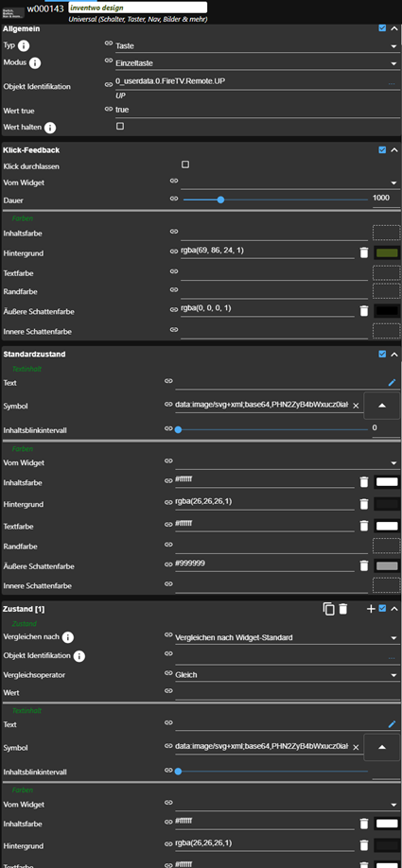402x868 pixels.
Task: Delete Standardzustand Hintergrund with trash icon
Action: [364, 504]
